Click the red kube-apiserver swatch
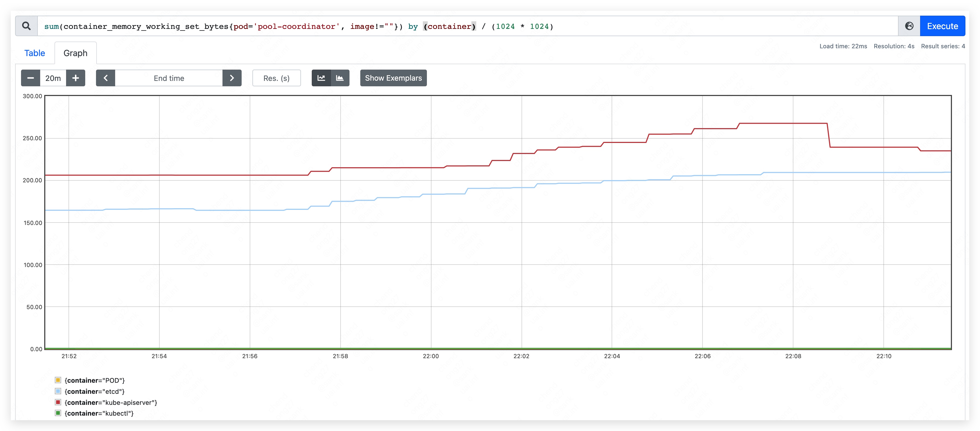 point(58,402)
